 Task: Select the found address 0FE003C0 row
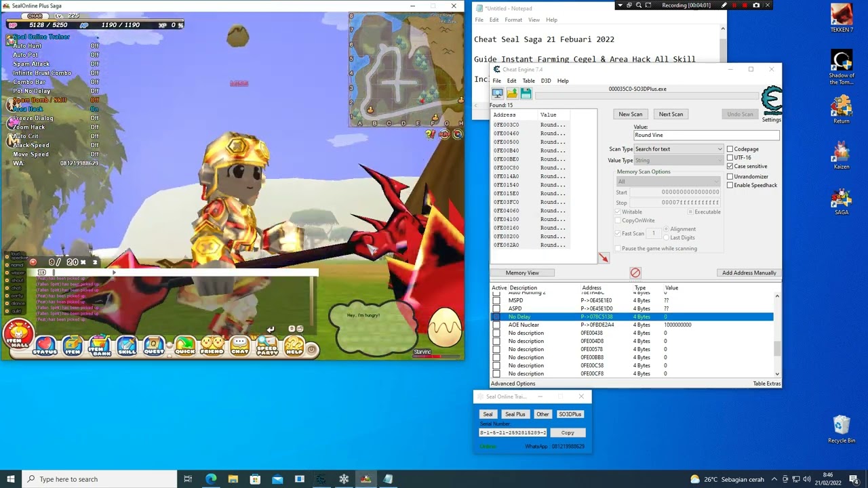tap(530, 125)
